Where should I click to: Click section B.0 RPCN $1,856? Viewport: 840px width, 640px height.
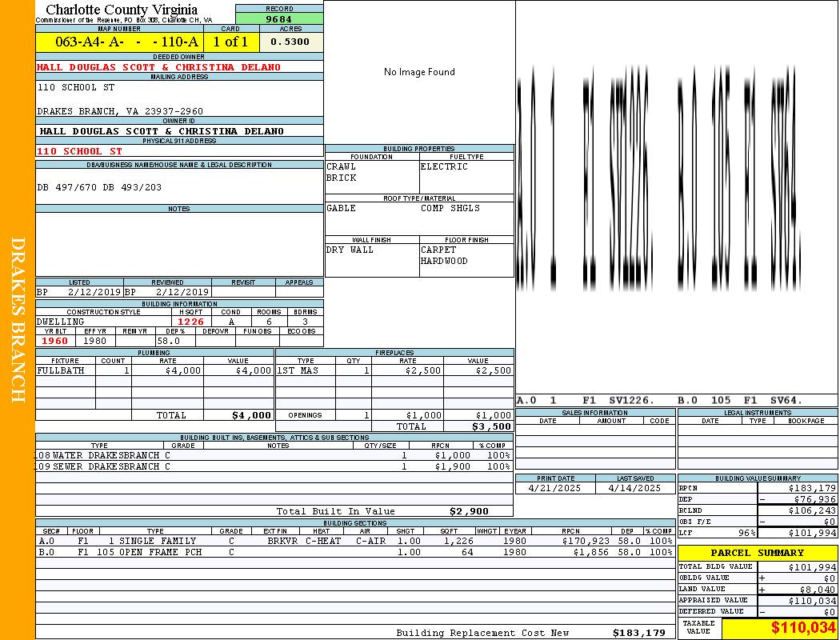(591, 552)
